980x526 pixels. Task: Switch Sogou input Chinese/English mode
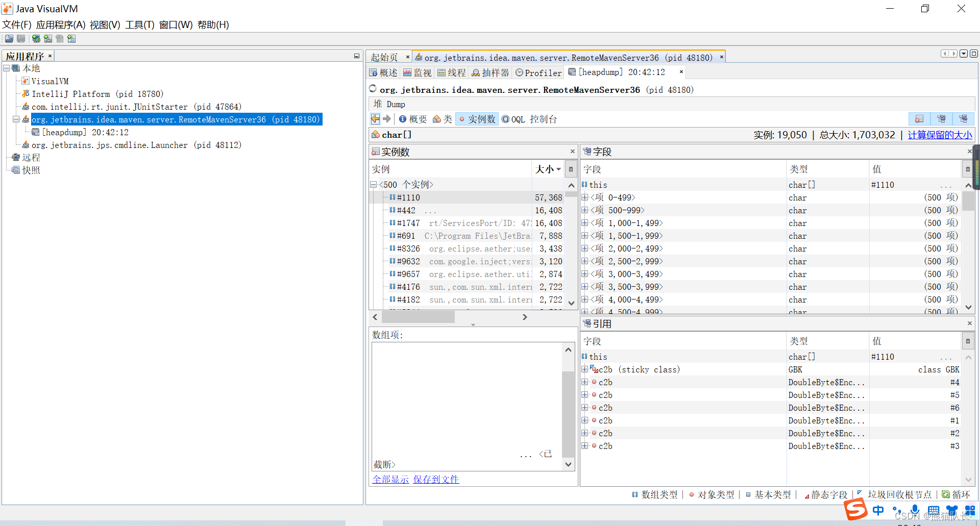pos(878,510)
